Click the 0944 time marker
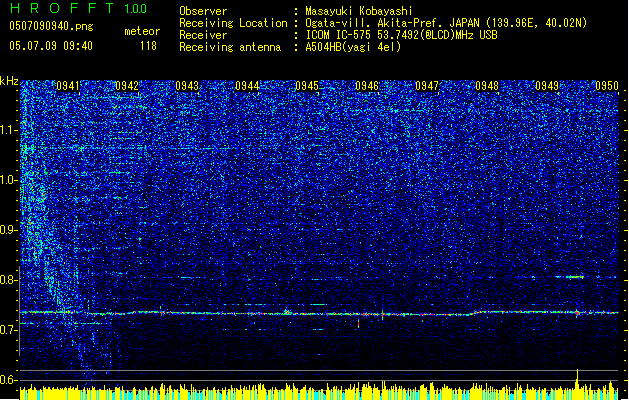629x400 pixels. 247,85
